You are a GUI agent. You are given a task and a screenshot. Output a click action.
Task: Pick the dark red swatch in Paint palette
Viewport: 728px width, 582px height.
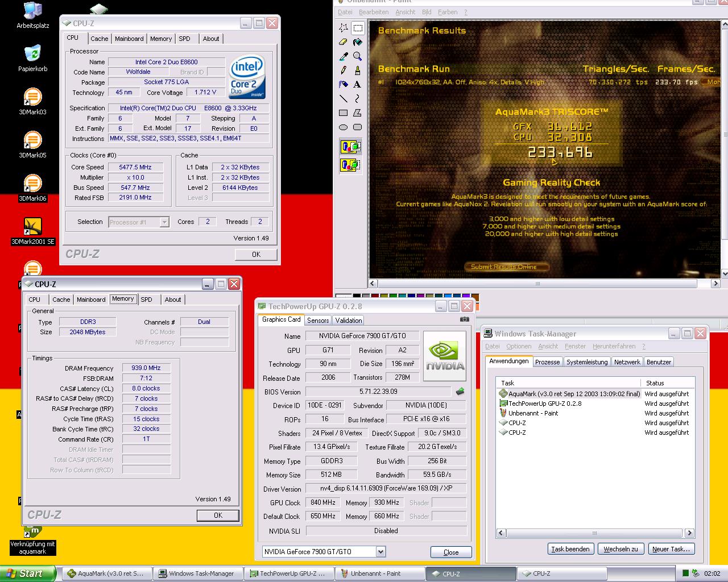[x=374, y=296]
